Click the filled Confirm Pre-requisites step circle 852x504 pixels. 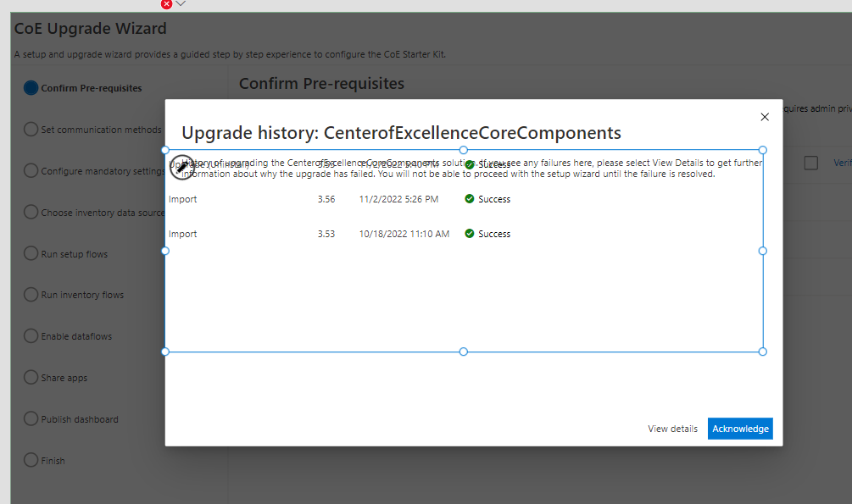point(30,87)
